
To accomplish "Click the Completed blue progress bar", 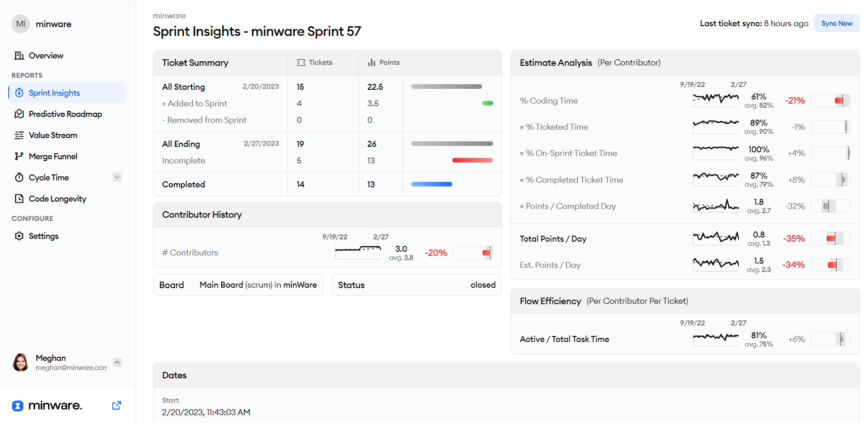I will [x=431, y=184].
